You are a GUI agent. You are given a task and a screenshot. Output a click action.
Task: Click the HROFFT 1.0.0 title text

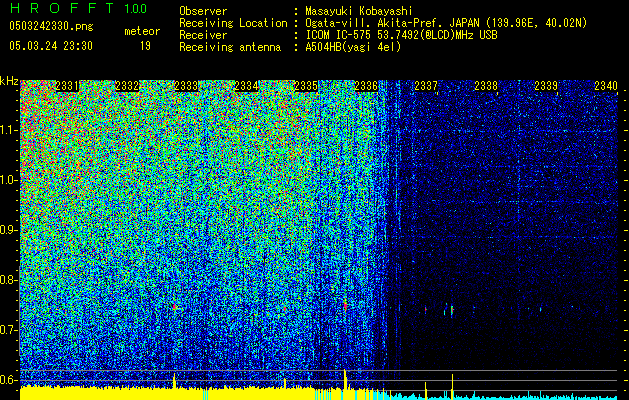click(x=79, y=8)
